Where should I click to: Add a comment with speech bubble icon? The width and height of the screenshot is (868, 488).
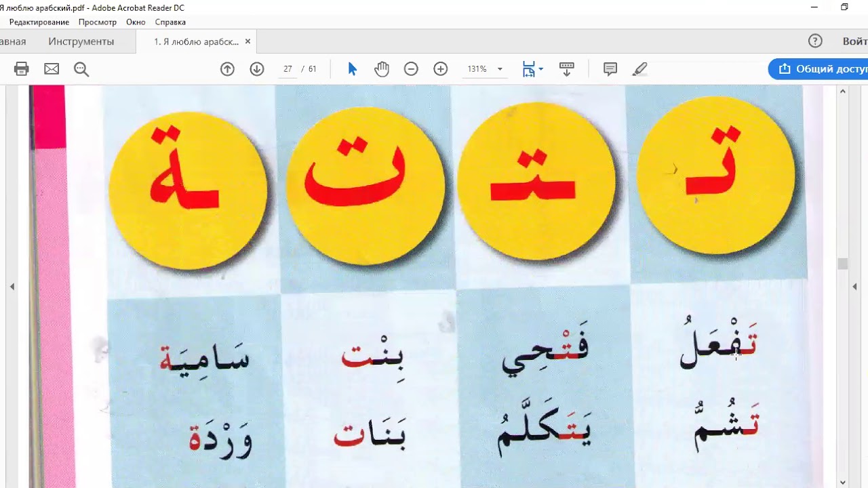610,69
